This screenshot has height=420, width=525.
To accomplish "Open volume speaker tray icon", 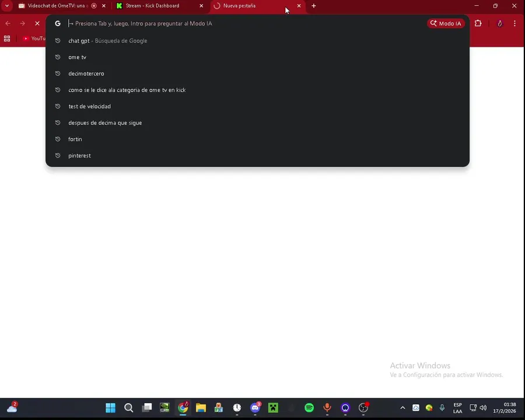I will tap(483, 408).
